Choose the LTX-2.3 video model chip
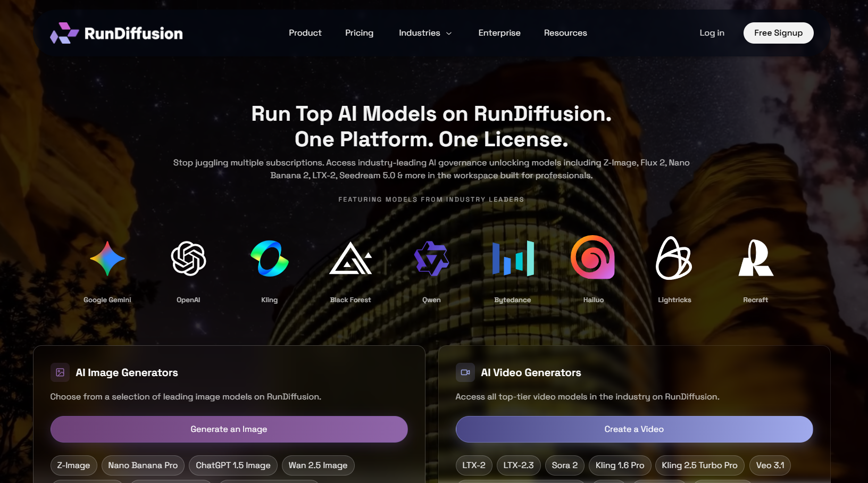This screenshot has width=868, height=483. tap(519, 465)
